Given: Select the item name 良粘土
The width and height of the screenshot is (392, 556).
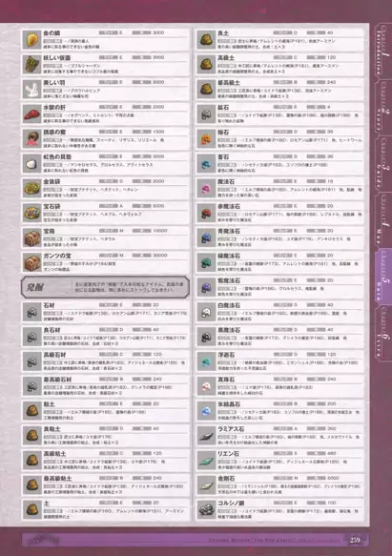Looking at the screenshot, I should click(x=52, y=429).
